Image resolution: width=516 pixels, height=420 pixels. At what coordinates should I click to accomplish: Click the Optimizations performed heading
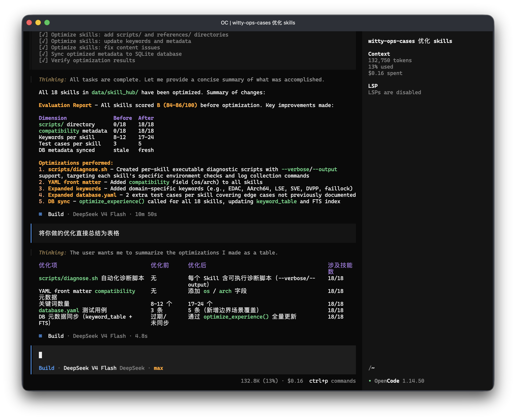pyautogui.click(x=76, y=163)
